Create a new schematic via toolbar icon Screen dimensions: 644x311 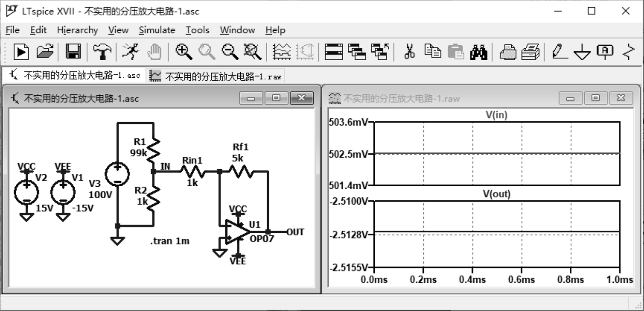pos(21,52)
